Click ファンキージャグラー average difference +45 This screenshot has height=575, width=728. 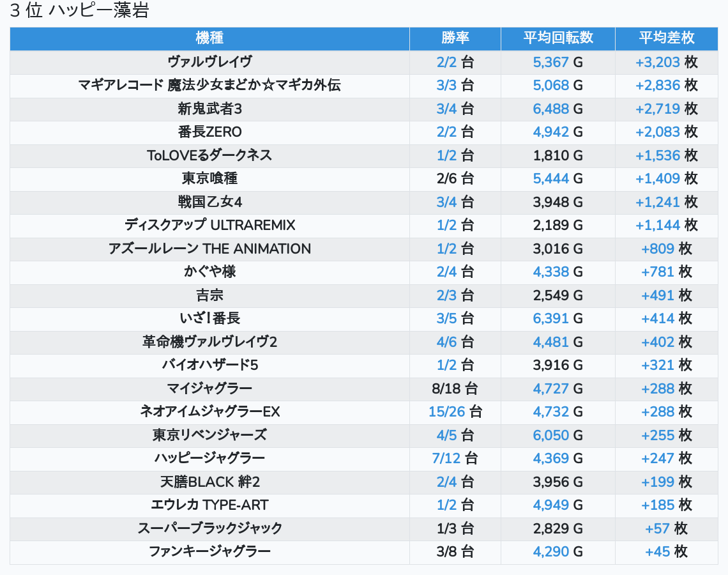[x=658, y=552]
